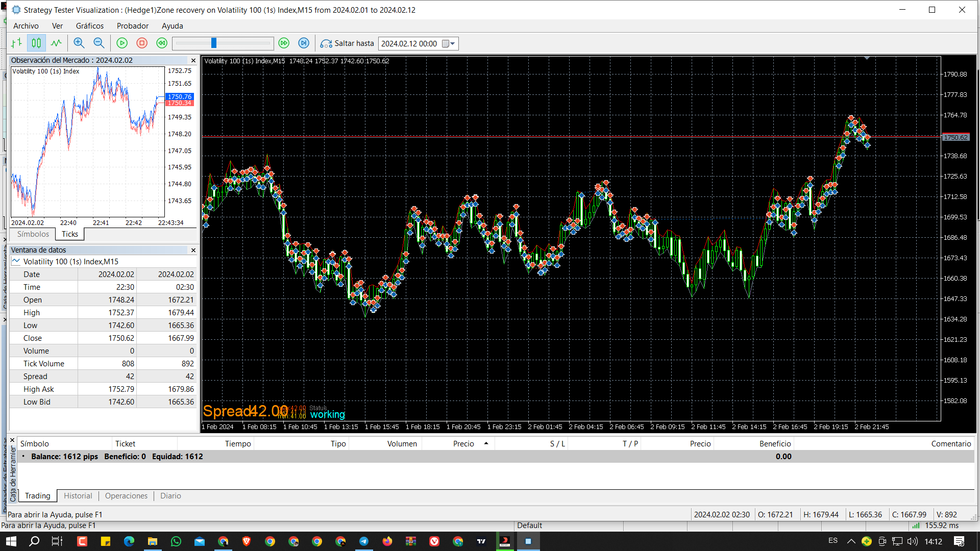Select candlestick chart mode
This screenshot has width=980, height=551.
(x=36, y=43)
